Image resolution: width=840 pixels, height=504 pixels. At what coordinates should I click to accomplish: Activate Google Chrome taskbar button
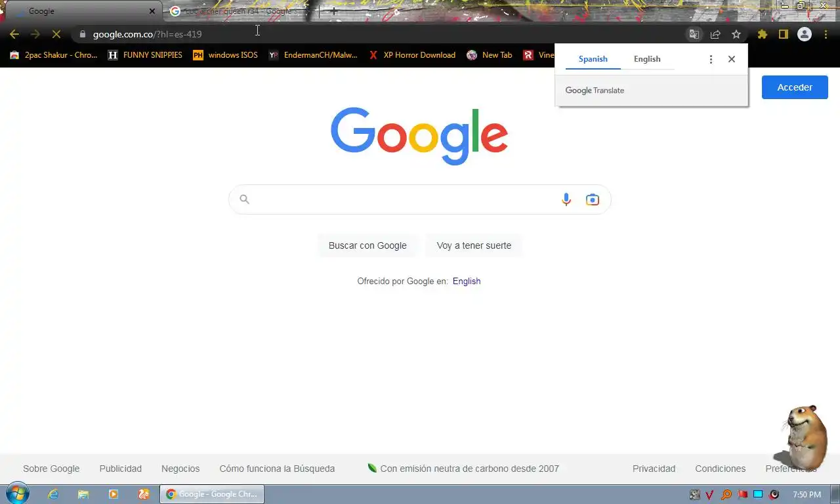pos(212,494)
